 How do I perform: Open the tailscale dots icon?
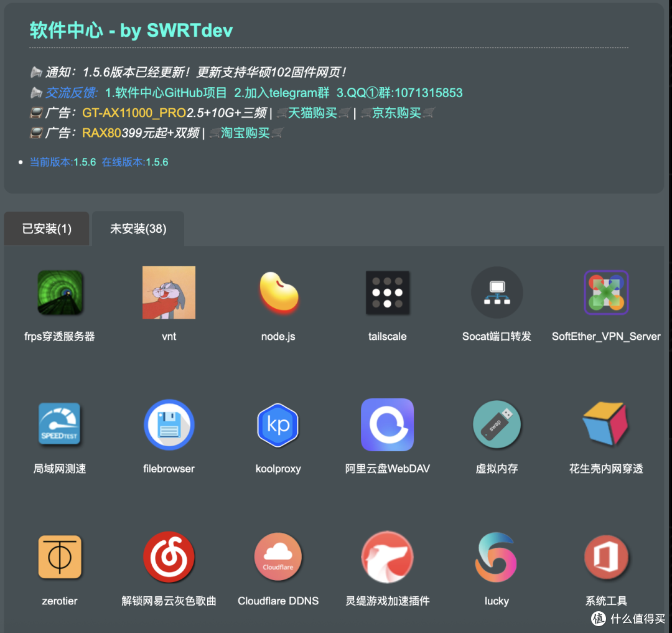pos(388,293)
